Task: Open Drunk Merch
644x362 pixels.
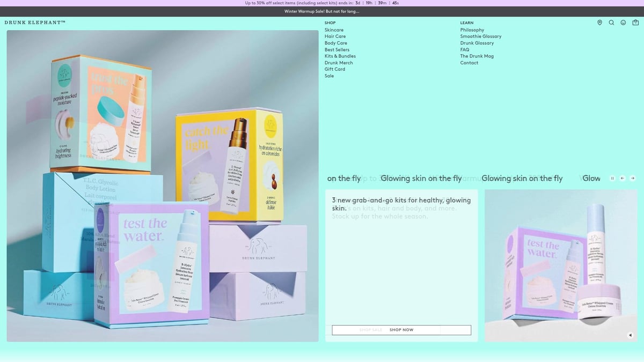Action: pos(339,63)
